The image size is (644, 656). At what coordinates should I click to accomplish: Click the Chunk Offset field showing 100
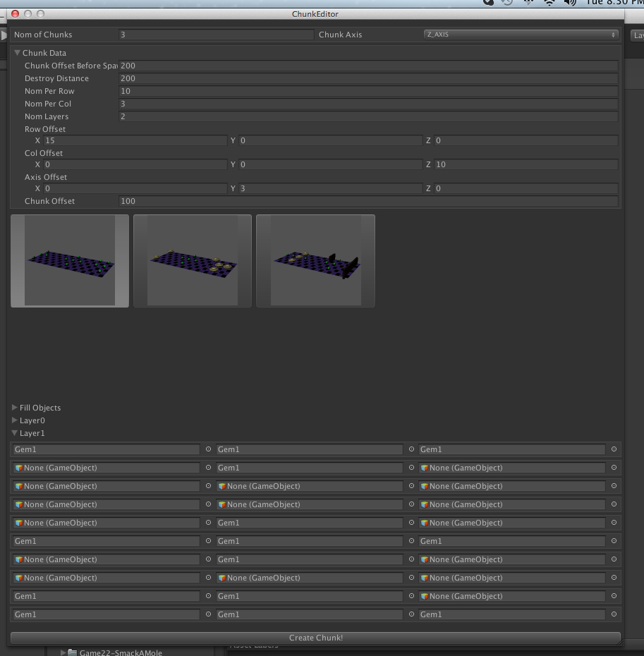pyautogui.click(x=369, y=201)
